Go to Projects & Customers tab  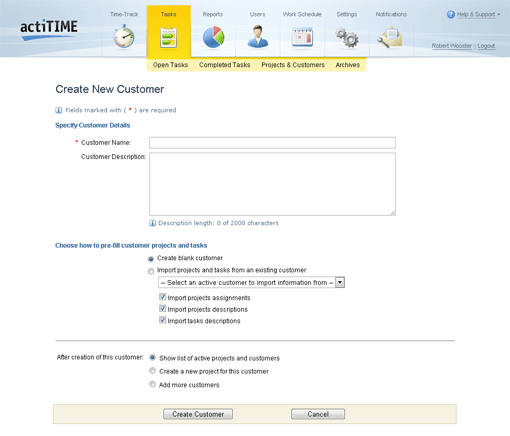click(293, 65)
